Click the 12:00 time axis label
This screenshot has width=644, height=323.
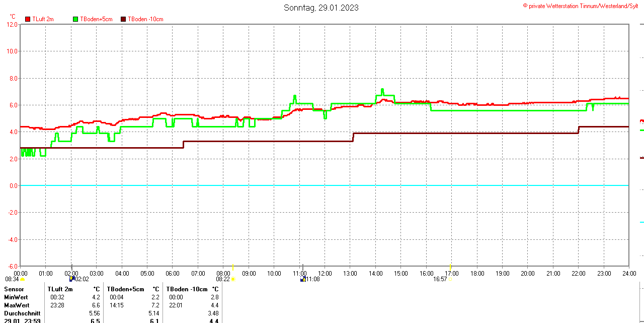coord(325,274)
